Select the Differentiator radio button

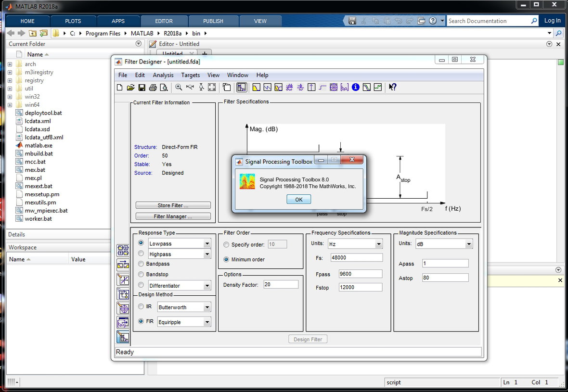[x=141, y=285]
